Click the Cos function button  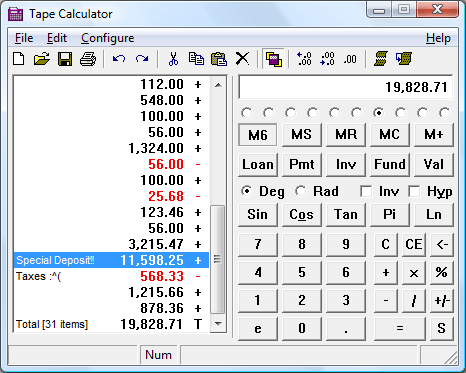[302, 215]
